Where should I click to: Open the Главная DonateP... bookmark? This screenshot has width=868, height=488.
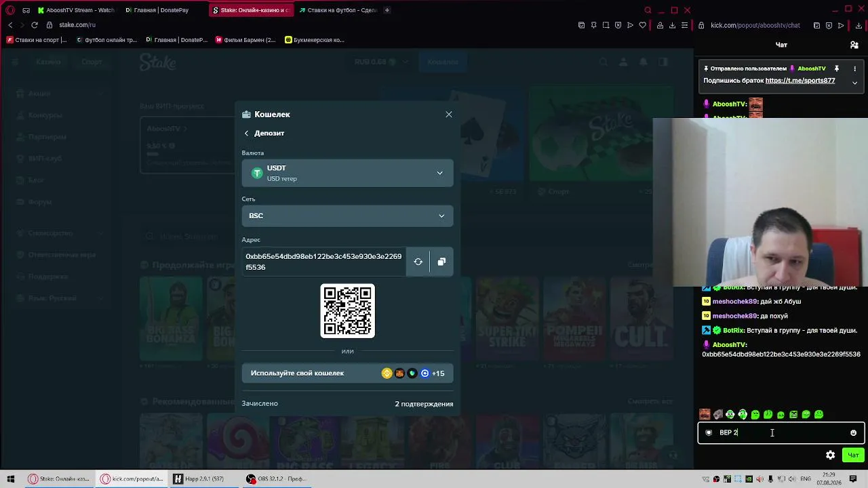coord(176,40)
